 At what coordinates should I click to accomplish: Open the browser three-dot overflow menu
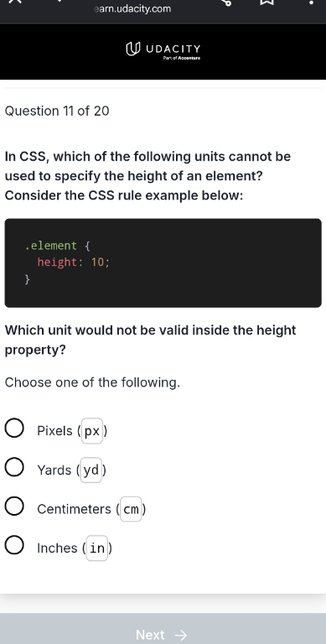click(311, 2)
